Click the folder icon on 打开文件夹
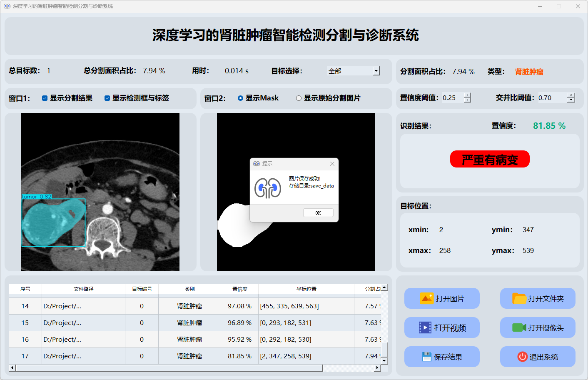Image resolution: width=588 pixels, height=380 pixels. tap(519, 298)
